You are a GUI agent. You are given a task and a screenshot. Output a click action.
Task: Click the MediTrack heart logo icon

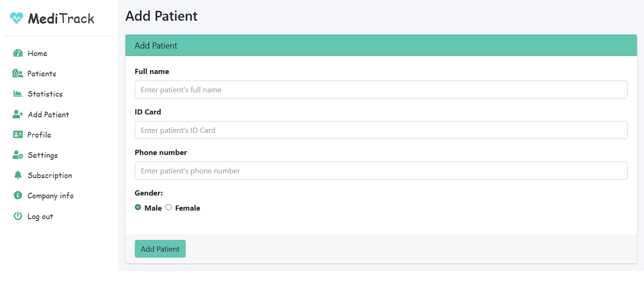point(17,18)
